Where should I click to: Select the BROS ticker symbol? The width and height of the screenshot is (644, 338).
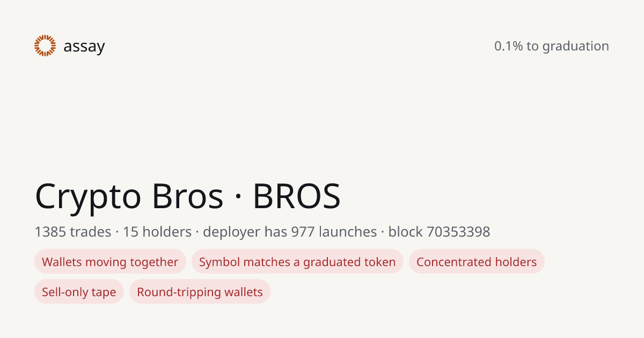click(x=297, y=196)
